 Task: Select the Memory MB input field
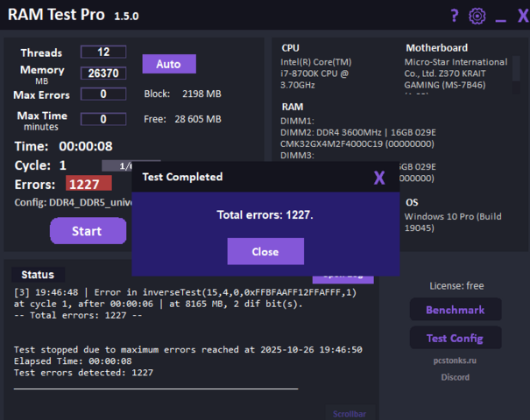[103, 73]
